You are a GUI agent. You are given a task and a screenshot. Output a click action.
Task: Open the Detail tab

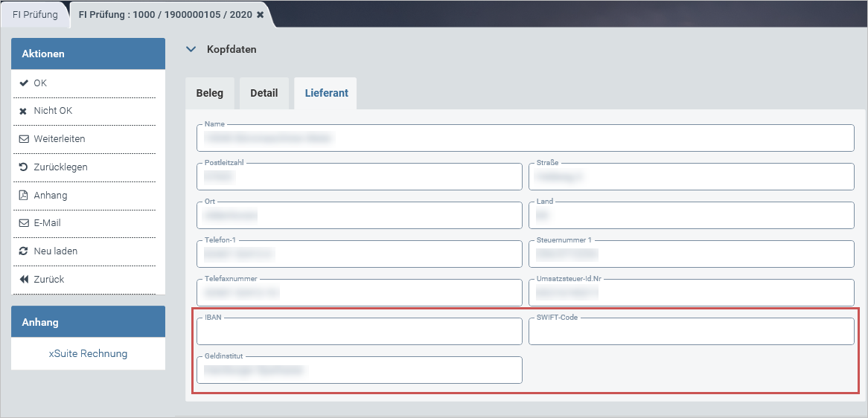[x=264, y=93]
